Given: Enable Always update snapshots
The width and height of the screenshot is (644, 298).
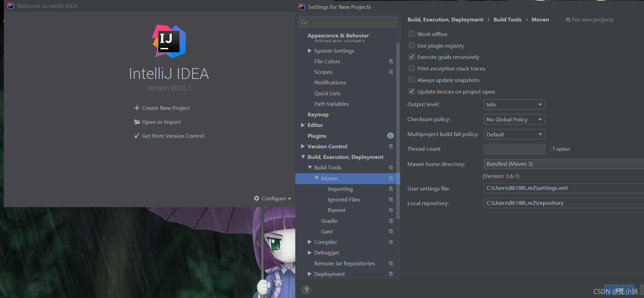Looking at the screenshot, I should pyautogui.click(x=412, y=80).
